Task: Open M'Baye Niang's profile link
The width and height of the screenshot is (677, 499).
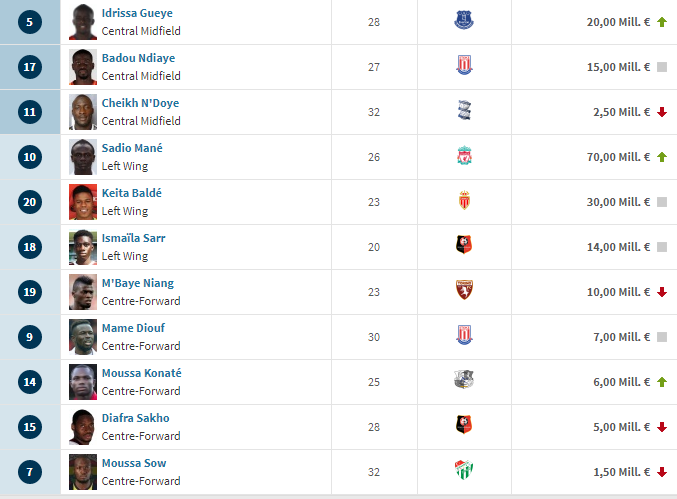Action: (x=138, y=283)
